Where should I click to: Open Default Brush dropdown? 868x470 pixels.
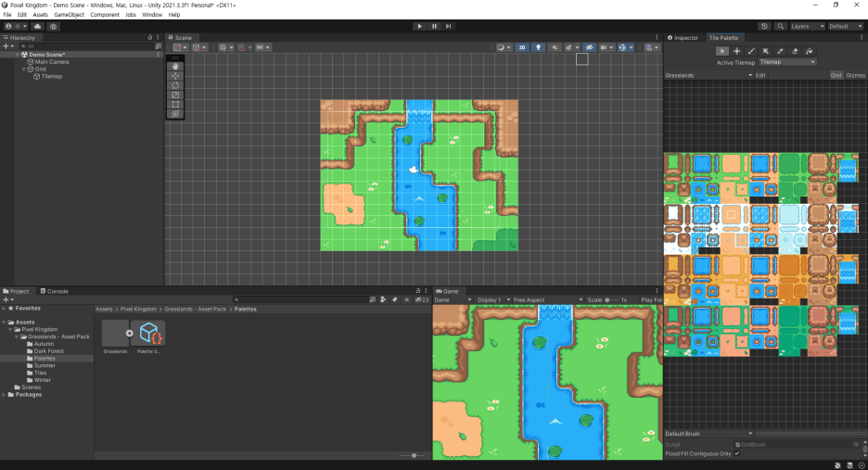point(708,434)
